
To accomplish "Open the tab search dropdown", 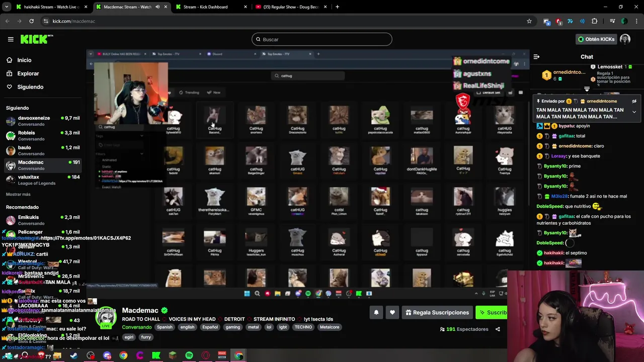I will tap(7, 7).
